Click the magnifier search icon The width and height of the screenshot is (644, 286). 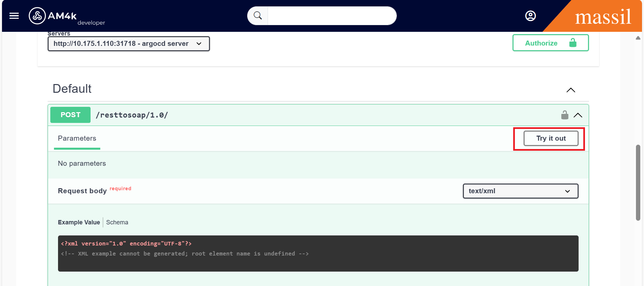[258, 16]
